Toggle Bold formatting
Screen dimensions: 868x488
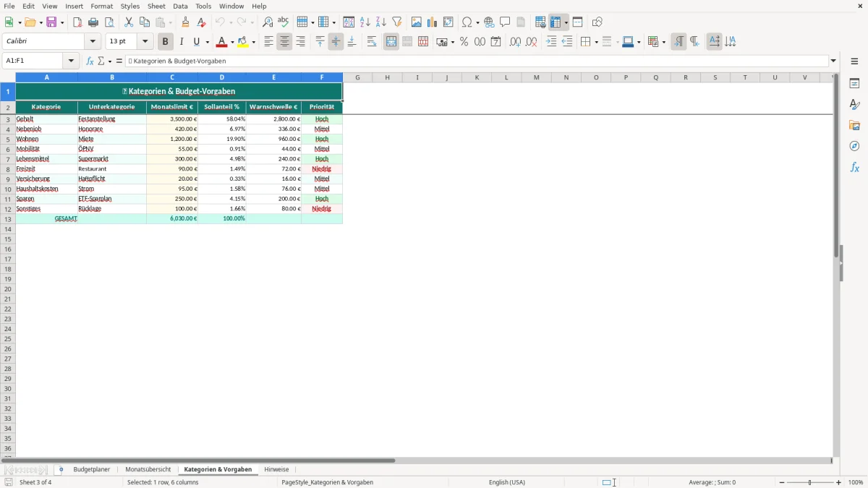click(166, 42)
